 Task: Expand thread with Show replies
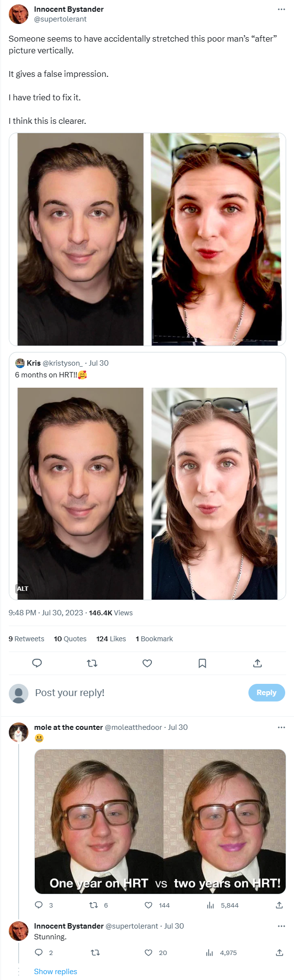click(55, 972)
